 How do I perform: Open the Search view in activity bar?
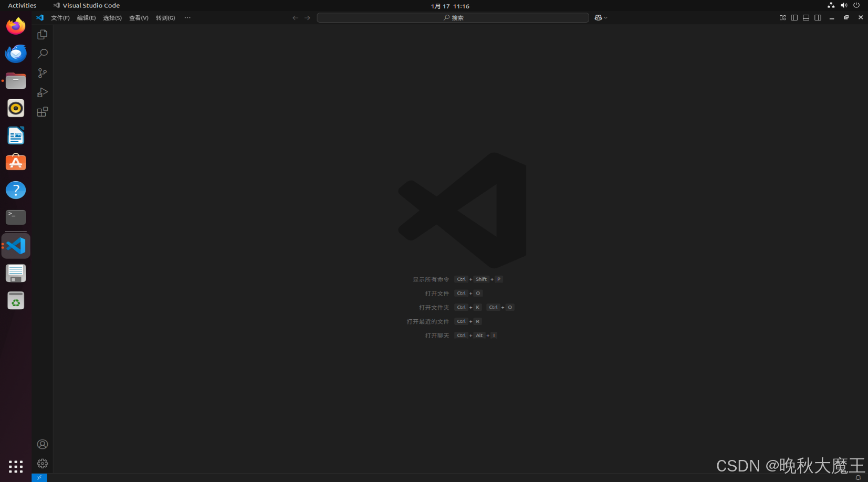[43, 54]
